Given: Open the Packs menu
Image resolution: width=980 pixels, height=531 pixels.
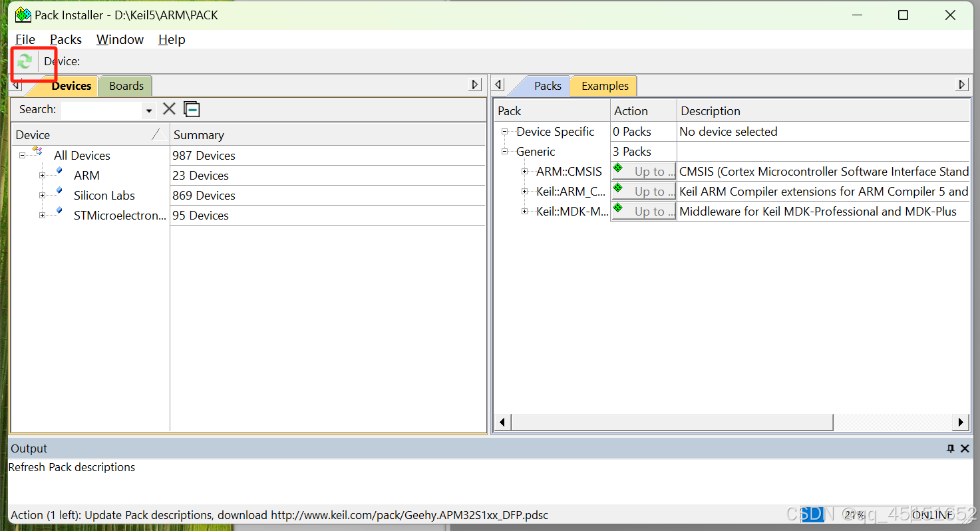Looking at the screenshot, I should (x=66, y=39).
